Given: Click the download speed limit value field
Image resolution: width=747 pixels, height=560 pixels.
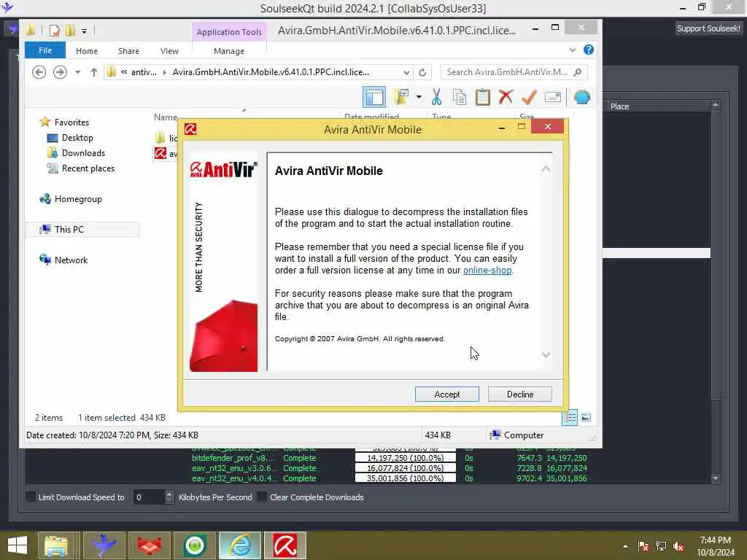Looking at the screenshot, I should (x=149, y=497).
